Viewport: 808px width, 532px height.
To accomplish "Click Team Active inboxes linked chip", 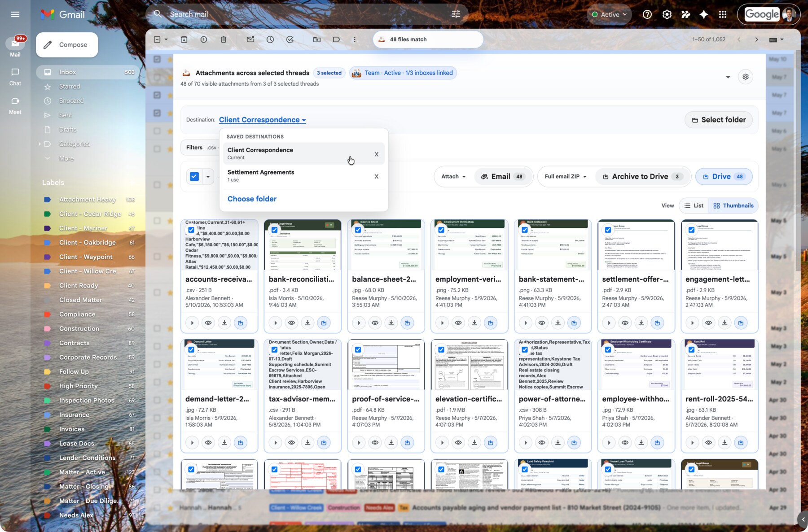I will (403, 73).
